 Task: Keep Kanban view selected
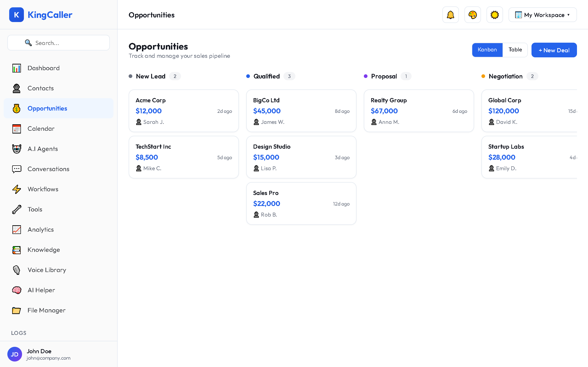pyautogui.click(x=487, y=50)
